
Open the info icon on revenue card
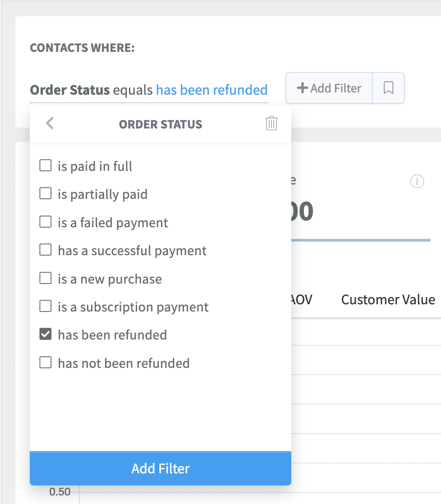coord(417,181)
